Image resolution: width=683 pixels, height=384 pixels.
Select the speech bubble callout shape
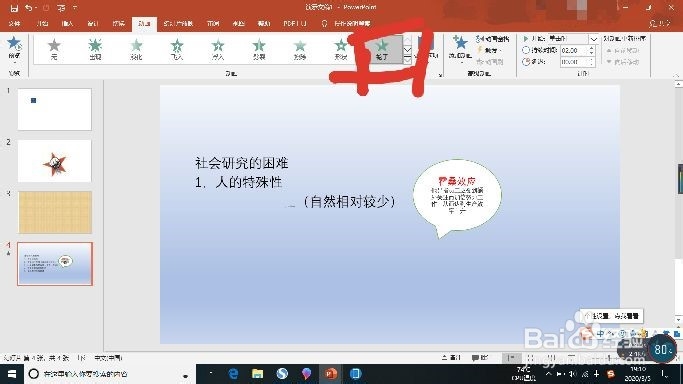pyautogui.click(x=457, y=198)
